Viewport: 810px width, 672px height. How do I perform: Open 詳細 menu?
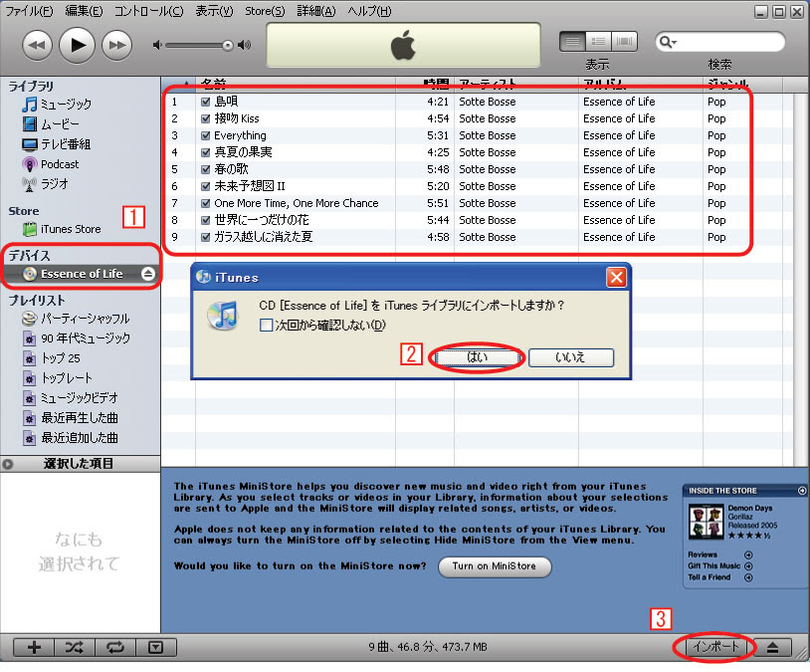tap(316, 11)
